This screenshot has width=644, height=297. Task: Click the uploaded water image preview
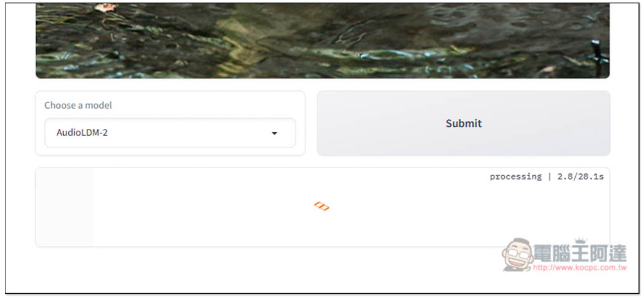(x=323, y=41)
